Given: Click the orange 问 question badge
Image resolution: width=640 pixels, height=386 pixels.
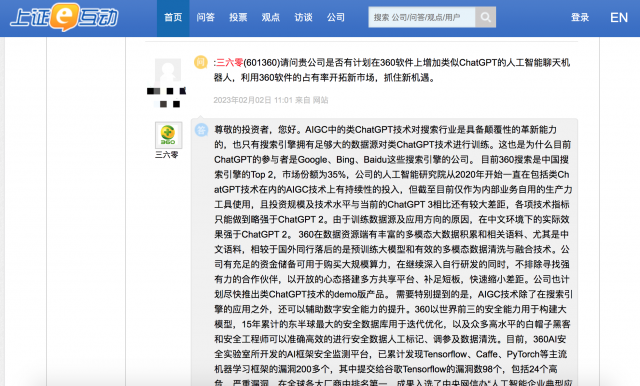Looking at the screenshot, I should pos(201,62).
